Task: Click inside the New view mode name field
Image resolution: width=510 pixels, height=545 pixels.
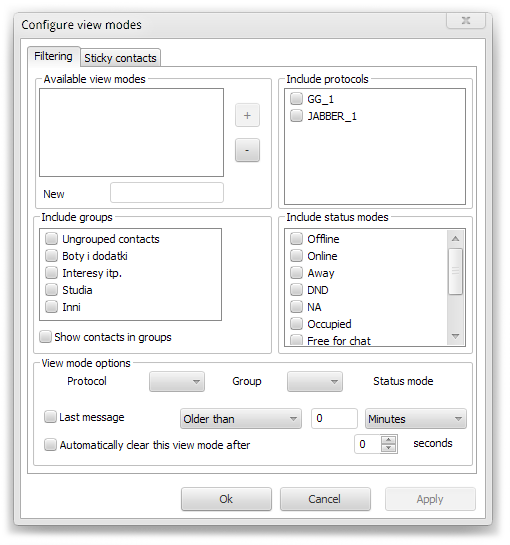Action: coord(167,193)
